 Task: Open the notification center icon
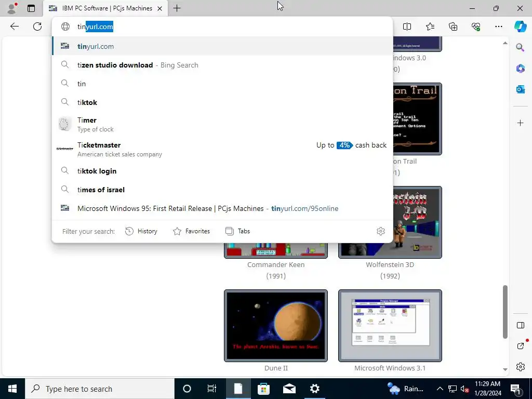[x=516, y=389]
